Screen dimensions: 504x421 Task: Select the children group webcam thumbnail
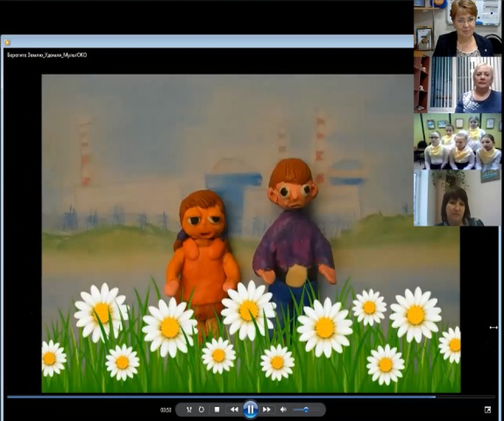[458, 141]
